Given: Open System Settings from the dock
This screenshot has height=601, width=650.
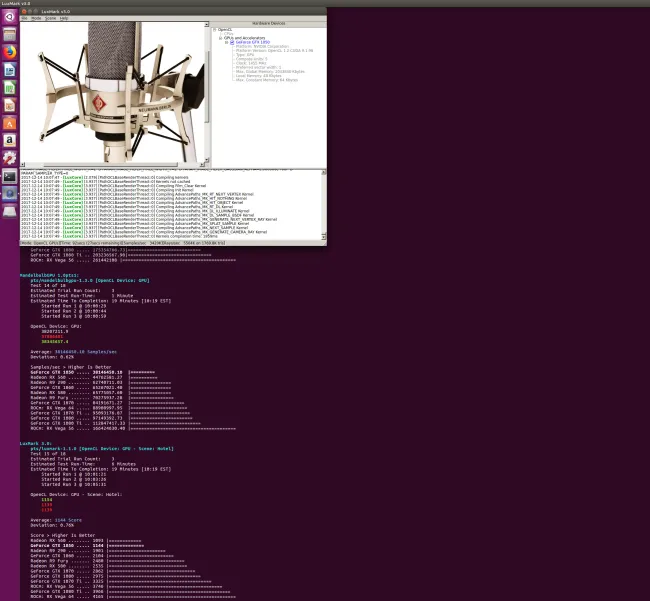Looking at the screenshot, I should (10, 158).
